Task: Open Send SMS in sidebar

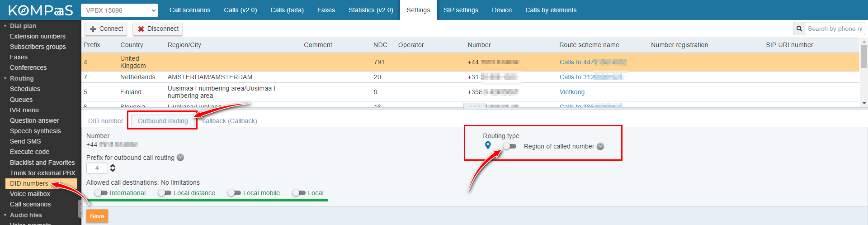Action: tap(25, 141)
